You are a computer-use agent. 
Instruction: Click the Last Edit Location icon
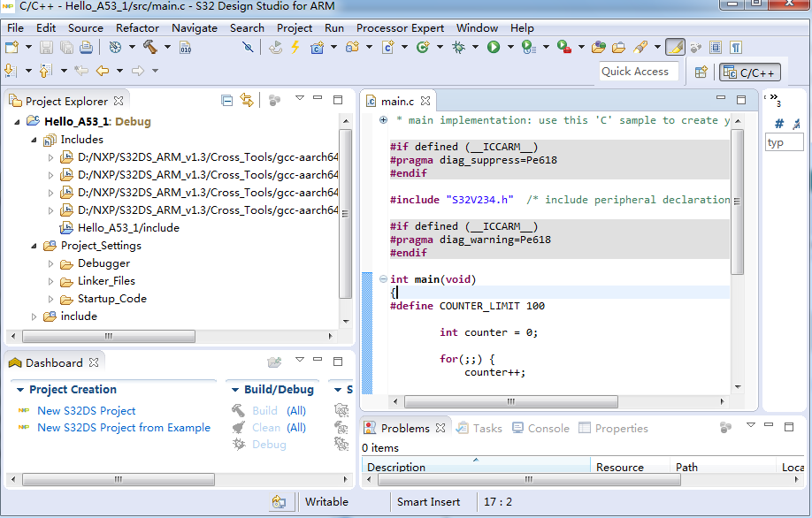click(x=80, y=71)
